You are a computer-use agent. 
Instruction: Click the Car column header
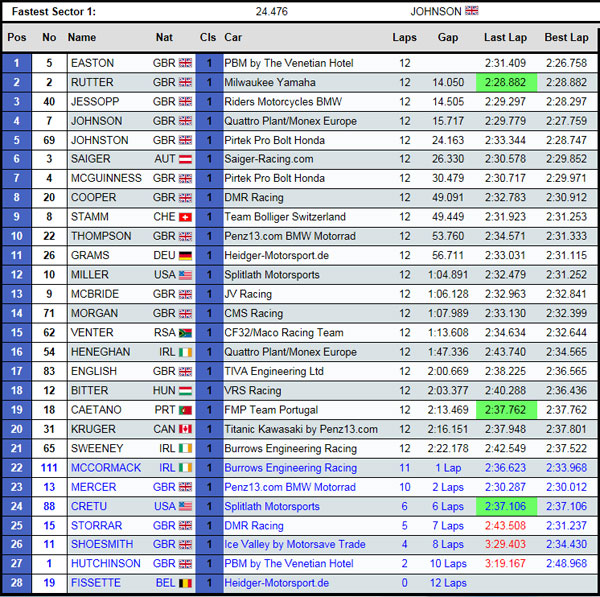[x=233, y=38]
